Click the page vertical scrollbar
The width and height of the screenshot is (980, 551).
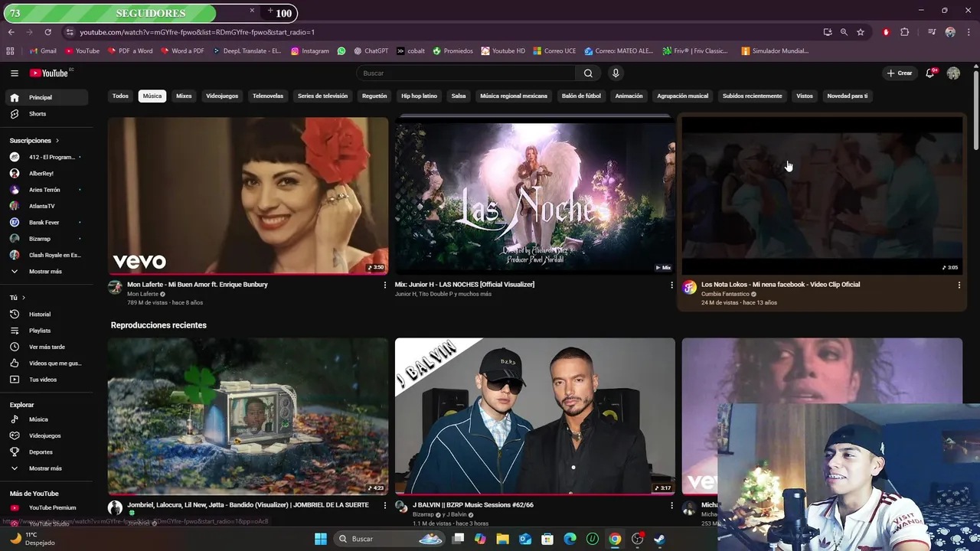click(976, 111)
